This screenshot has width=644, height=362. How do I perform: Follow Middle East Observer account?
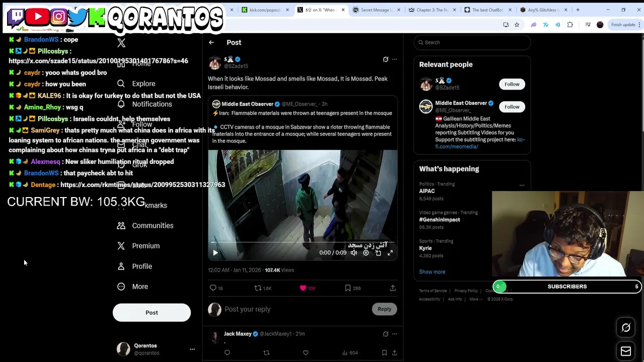coord(512,107)
